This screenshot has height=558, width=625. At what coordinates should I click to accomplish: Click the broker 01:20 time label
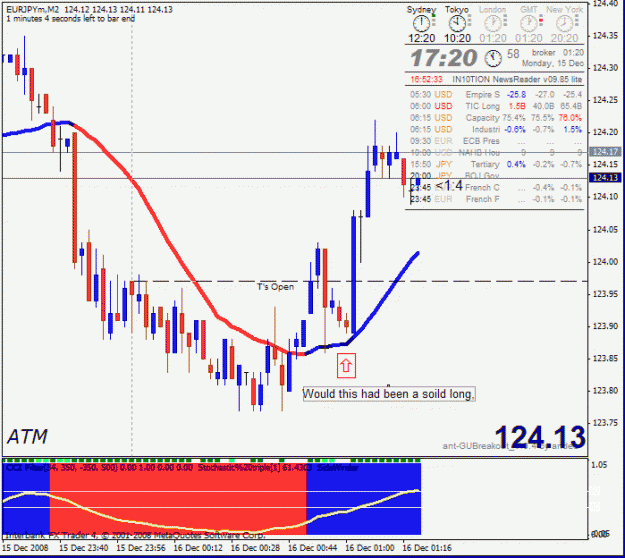coord(558,53)
